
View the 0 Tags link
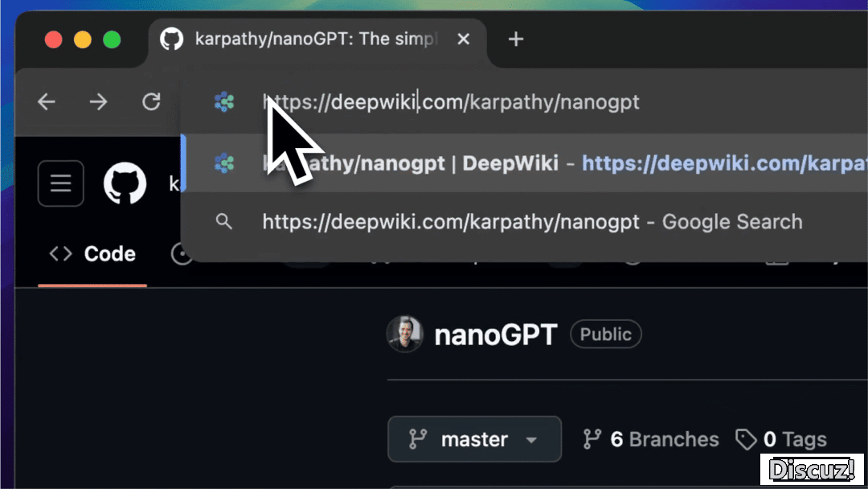tap(781, 439)
